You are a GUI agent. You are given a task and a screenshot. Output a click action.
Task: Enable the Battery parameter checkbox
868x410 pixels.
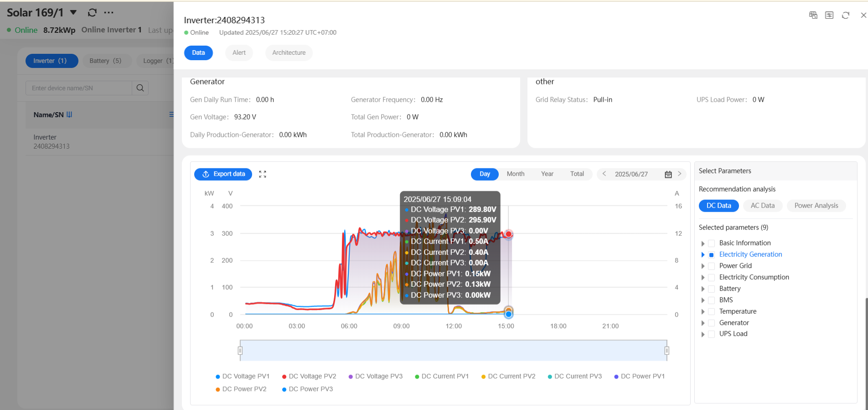[x=711, y=289]
